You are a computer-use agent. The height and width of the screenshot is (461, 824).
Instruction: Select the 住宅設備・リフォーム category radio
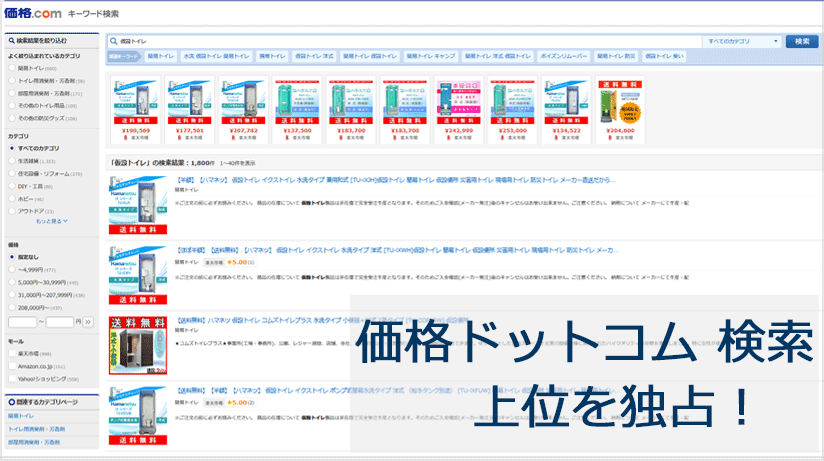click(12, 173)
